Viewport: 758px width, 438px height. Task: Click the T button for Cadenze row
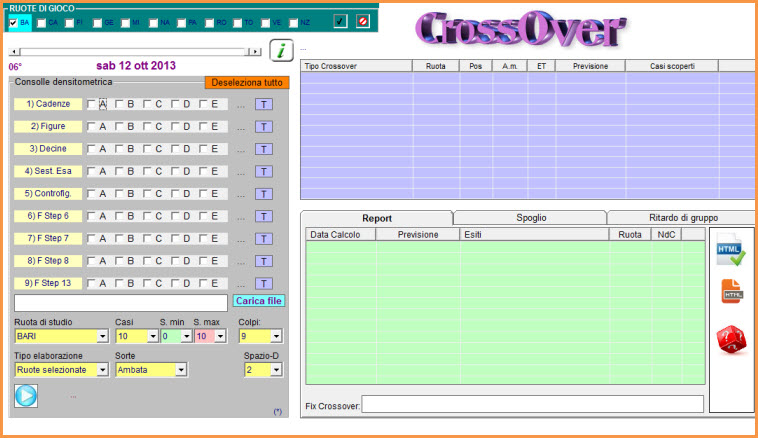click(263, 104)
